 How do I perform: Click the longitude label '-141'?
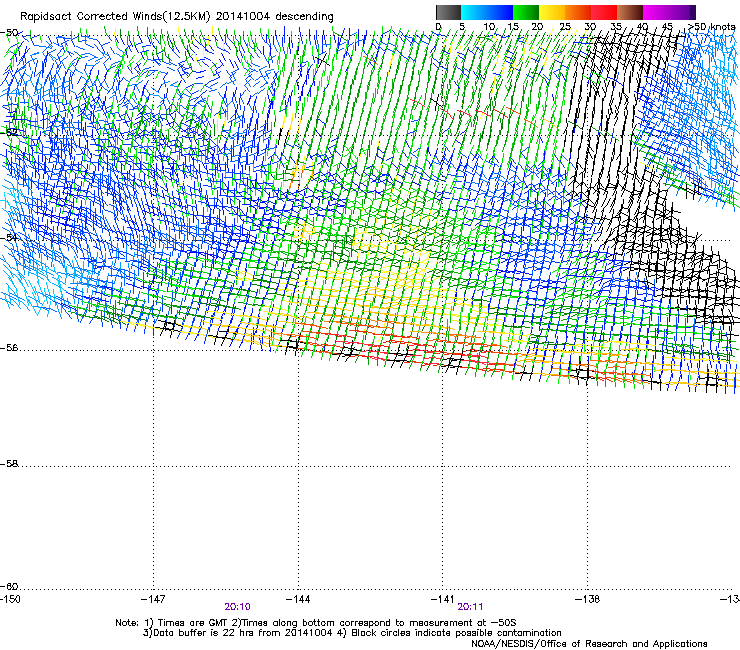pyautogui.click(x=443, y=599)
